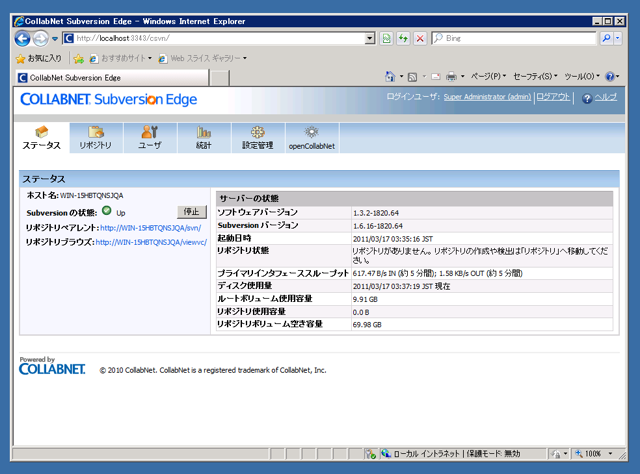Screen dimensions: 640x474
Task: Open Web スライス ギャラリー link
Action: point(203,58)
